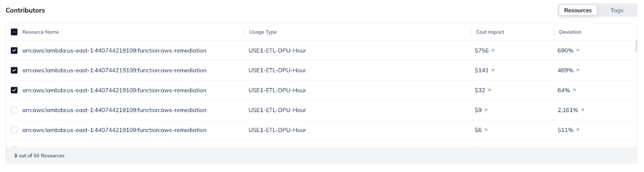Click the arrow icon beside 511% deviation

coord(578,130)
